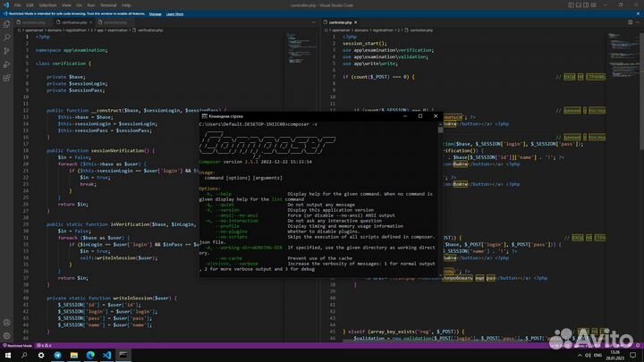Close the controller.php tab in right group
The width and height of the screenshot is (644, 362).
(356, 22)
